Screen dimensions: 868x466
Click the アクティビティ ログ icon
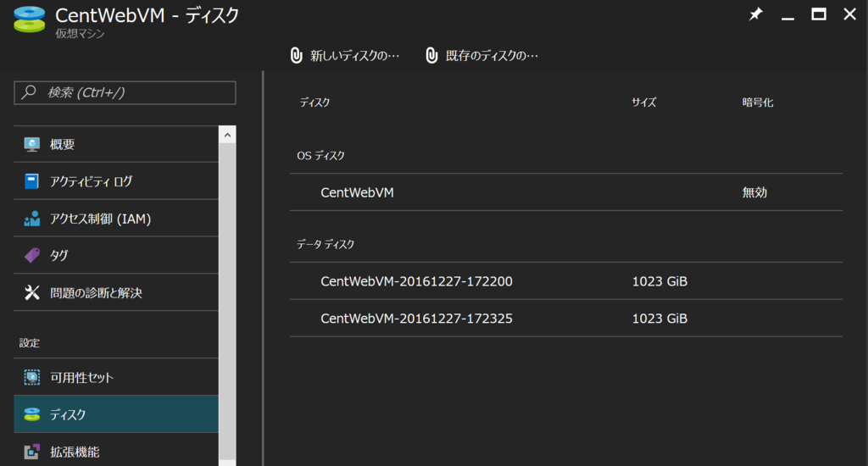pyautogui.click(x=32, y=181)
